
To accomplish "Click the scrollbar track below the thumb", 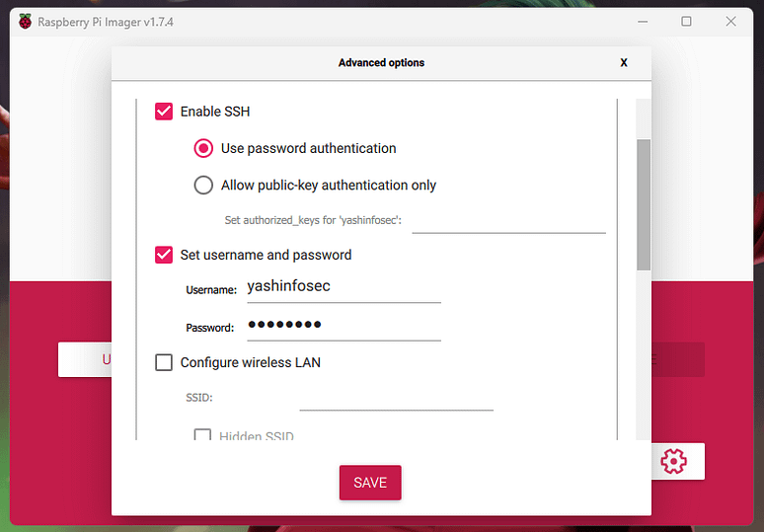I will click(644, 355).
